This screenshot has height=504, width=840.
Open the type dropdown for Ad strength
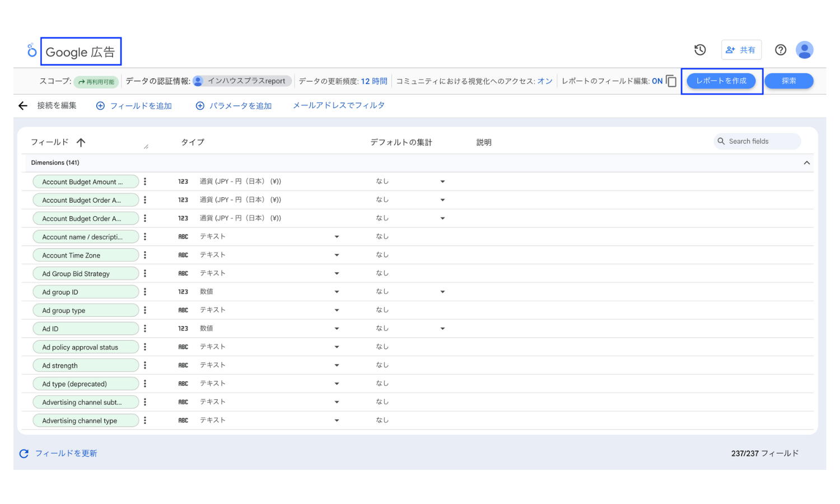coord(337,365)
